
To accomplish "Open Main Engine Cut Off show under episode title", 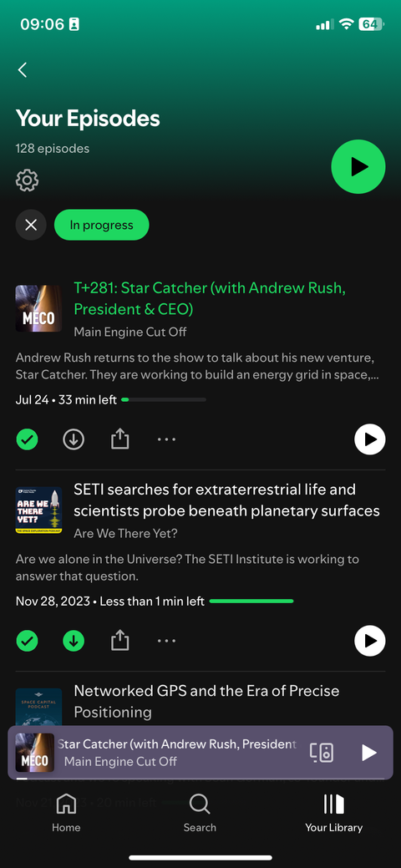I will click(130, 332).
